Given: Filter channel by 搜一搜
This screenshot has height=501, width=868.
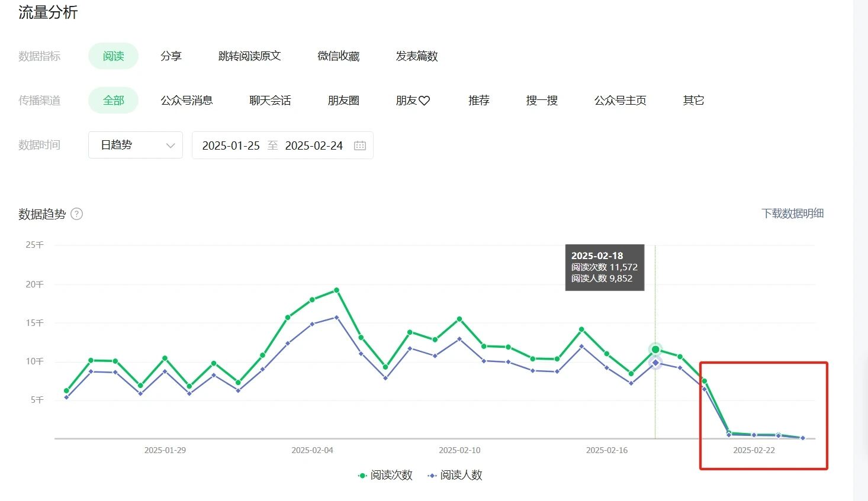Looking at the screenshot, I should (x=542, y=101).
